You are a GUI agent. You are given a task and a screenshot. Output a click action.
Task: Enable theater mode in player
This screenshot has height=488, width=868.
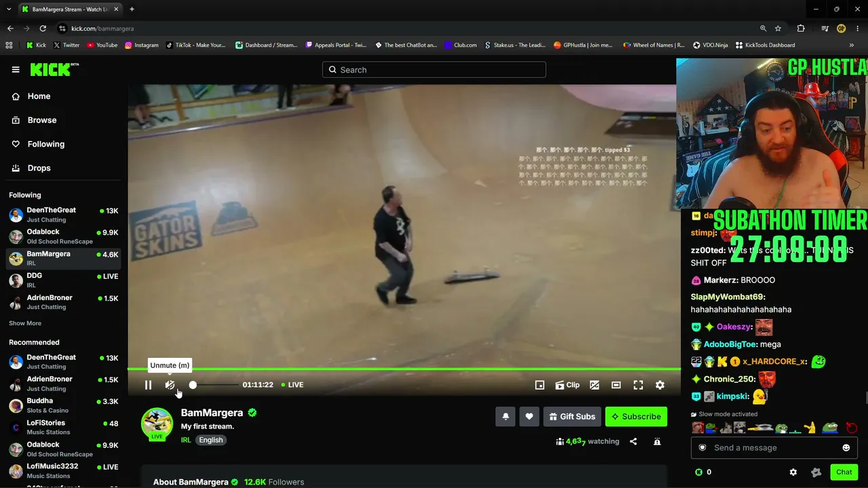click(616, 385)
